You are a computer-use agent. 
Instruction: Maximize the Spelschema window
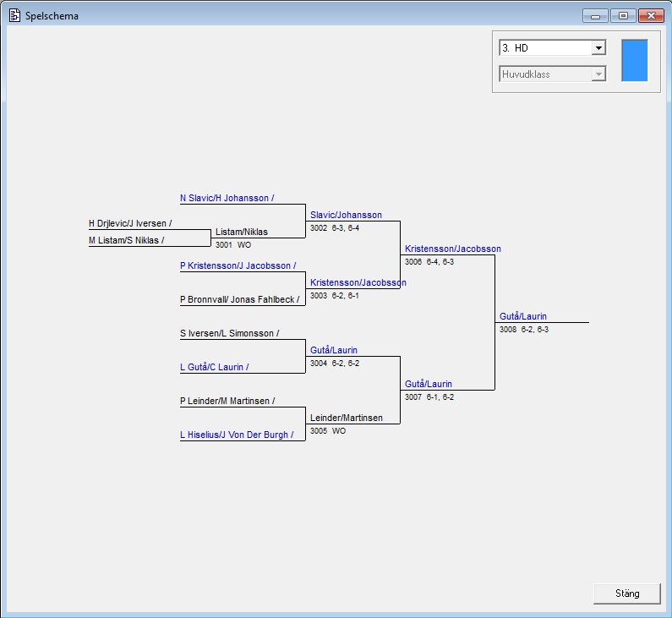coord(623,15)
